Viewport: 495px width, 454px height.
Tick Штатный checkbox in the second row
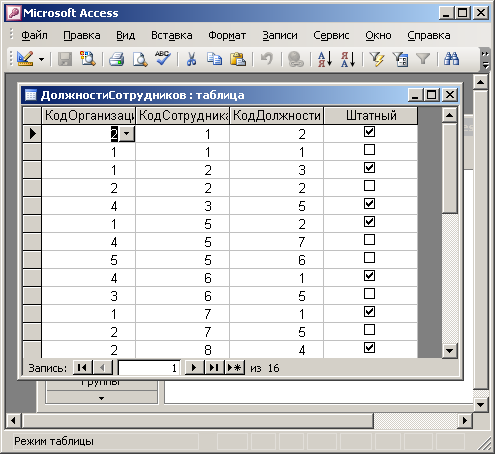click(369, 150)
